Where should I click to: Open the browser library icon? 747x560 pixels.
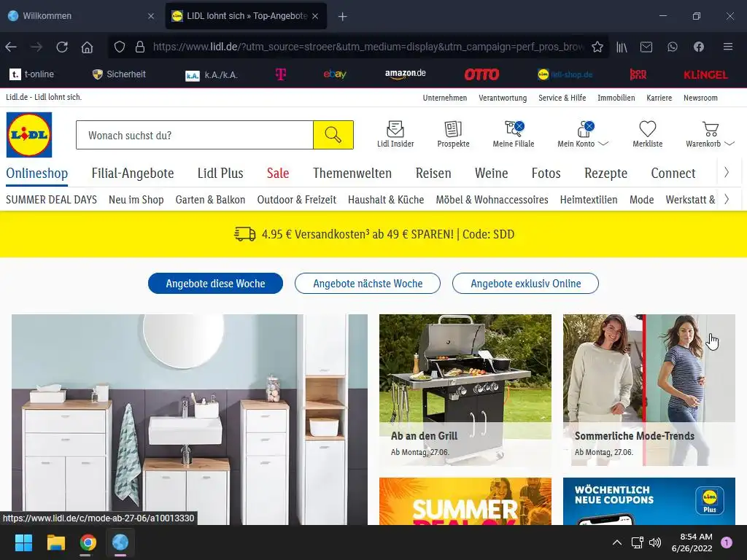(622, 47)
